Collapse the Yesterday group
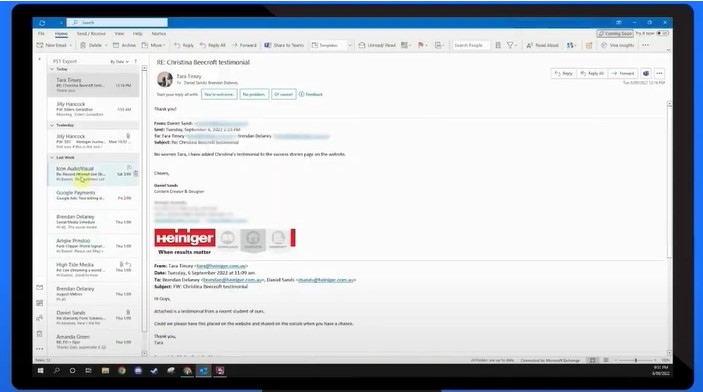 pyautogui.click(x=52, y=125)
